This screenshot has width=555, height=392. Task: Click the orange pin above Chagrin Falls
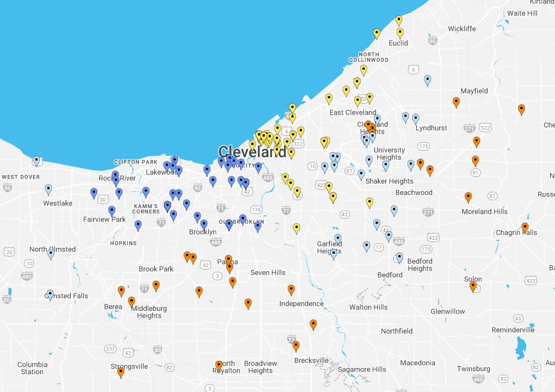[524, 228]
